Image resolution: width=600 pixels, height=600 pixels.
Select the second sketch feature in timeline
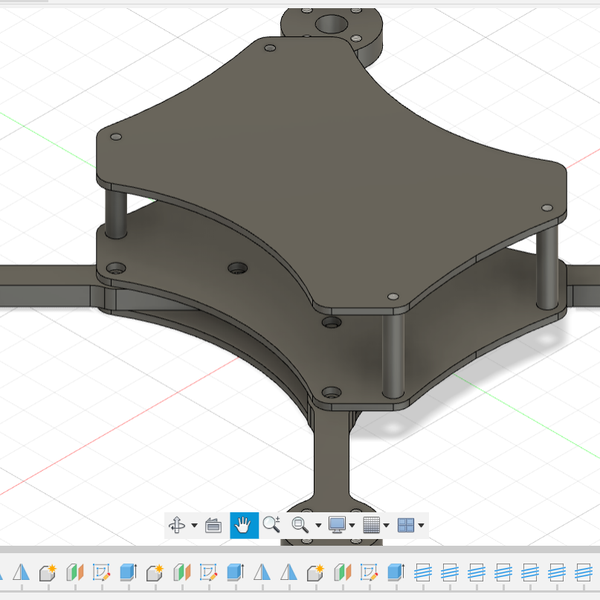pos(209,573)
